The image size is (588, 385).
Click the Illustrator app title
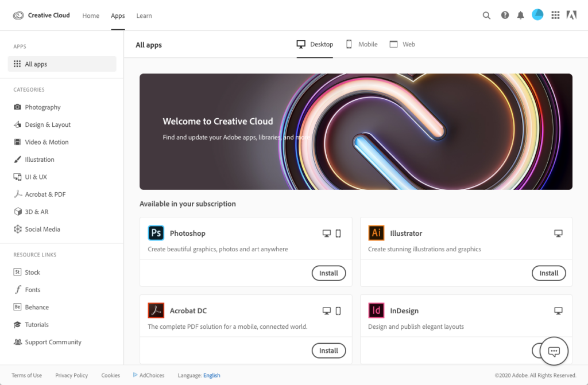tap(406, 233)
